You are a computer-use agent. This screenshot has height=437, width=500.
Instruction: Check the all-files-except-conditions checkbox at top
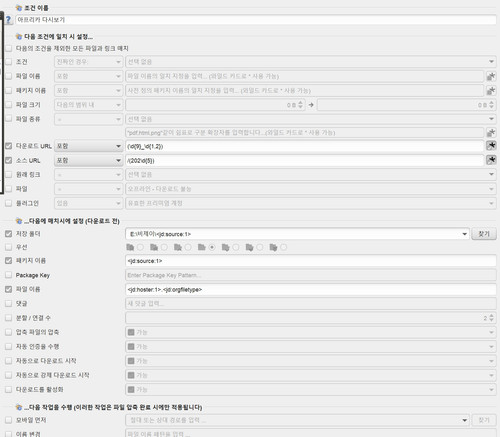point(9,48)
